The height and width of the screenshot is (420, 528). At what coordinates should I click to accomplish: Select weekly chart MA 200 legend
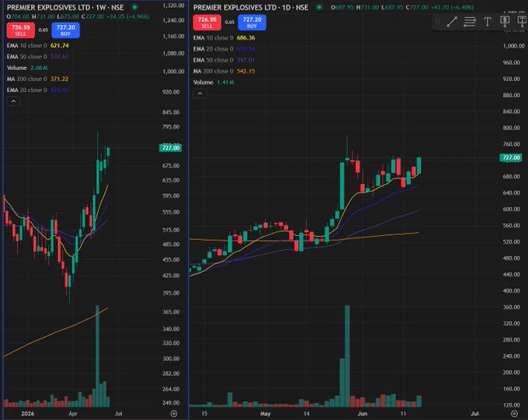[37, 79]
